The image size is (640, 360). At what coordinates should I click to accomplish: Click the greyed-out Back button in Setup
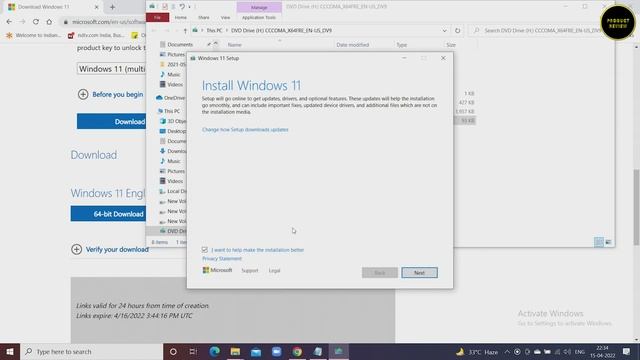pyautogui.click(x=380, y=273)
